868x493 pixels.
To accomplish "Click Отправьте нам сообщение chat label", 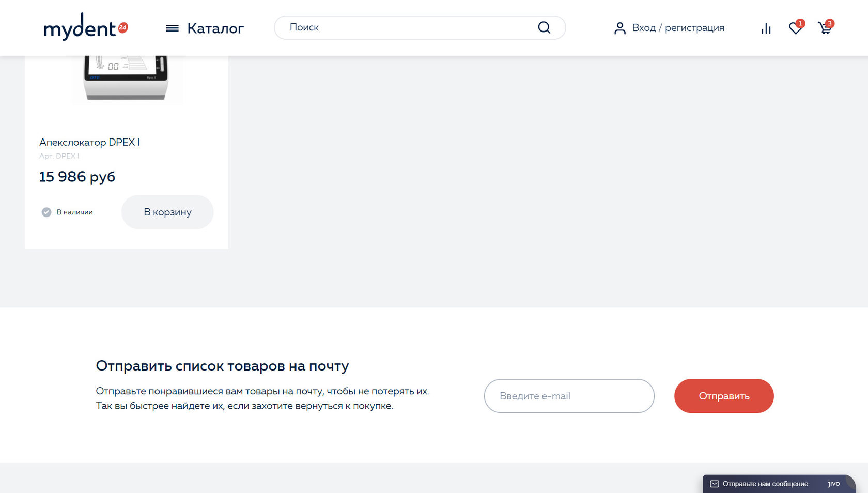I will [x=766, y=484].
